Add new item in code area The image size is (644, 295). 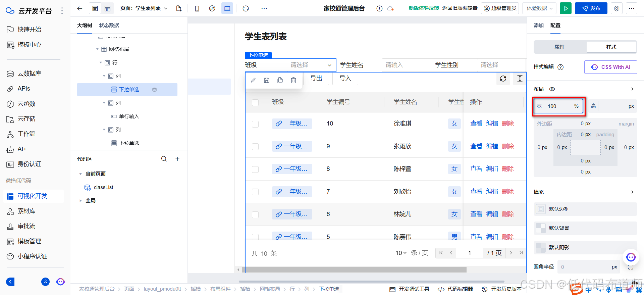pyautogui.click(x=177, y=159)
